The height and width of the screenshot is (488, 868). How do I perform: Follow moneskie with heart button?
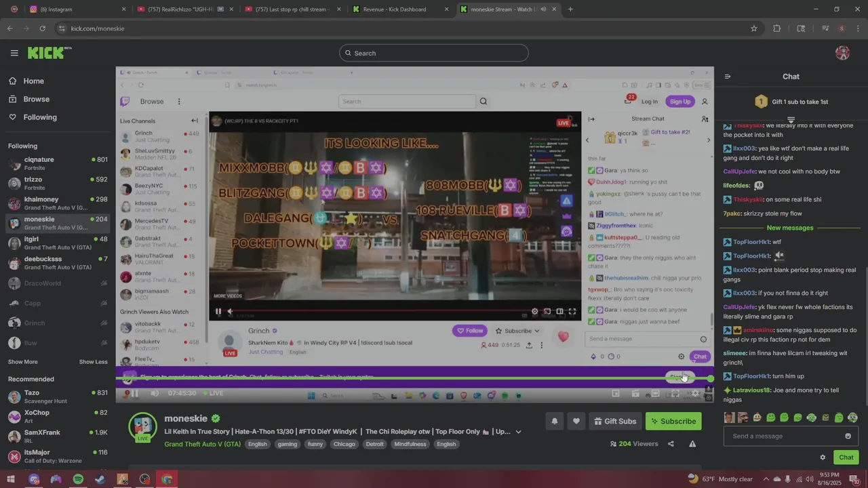pyautogui.click(x=576, y=421)
